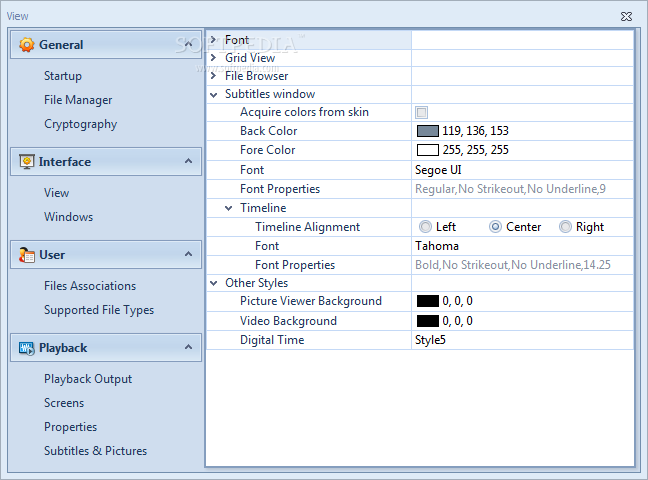This screenshot has height=480, width=648.
Task: Open the Startup settings page
Action: pos(63,76)
